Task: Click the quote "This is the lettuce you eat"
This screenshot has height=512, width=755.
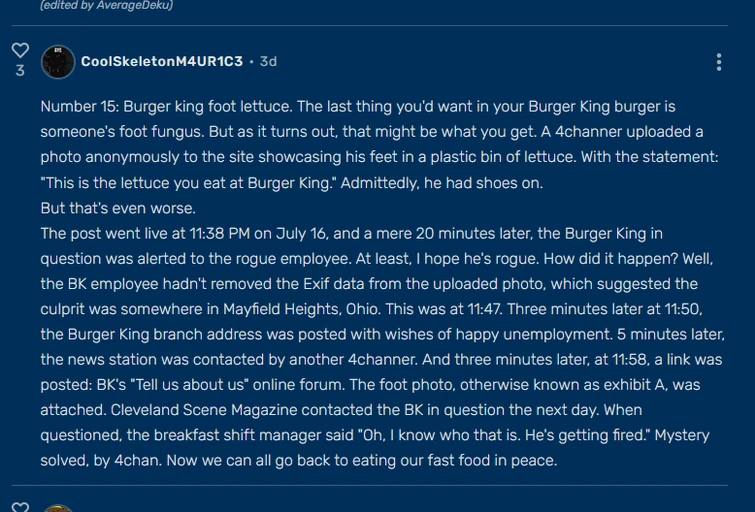Action: [x=144, y=182]
